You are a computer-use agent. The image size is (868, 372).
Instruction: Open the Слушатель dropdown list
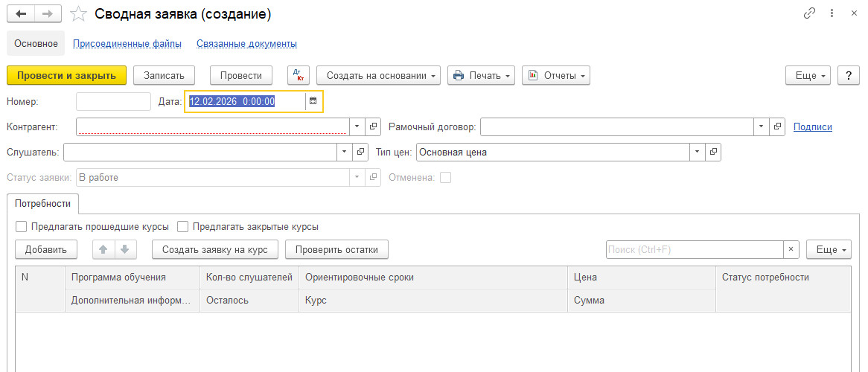[344, 152]
